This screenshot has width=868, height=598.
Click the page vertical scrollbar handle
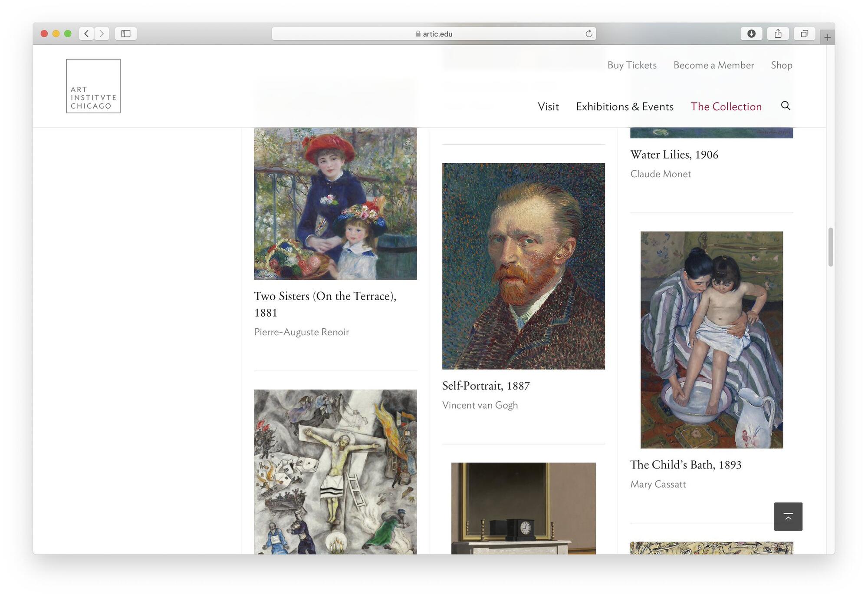coord(830,247)
